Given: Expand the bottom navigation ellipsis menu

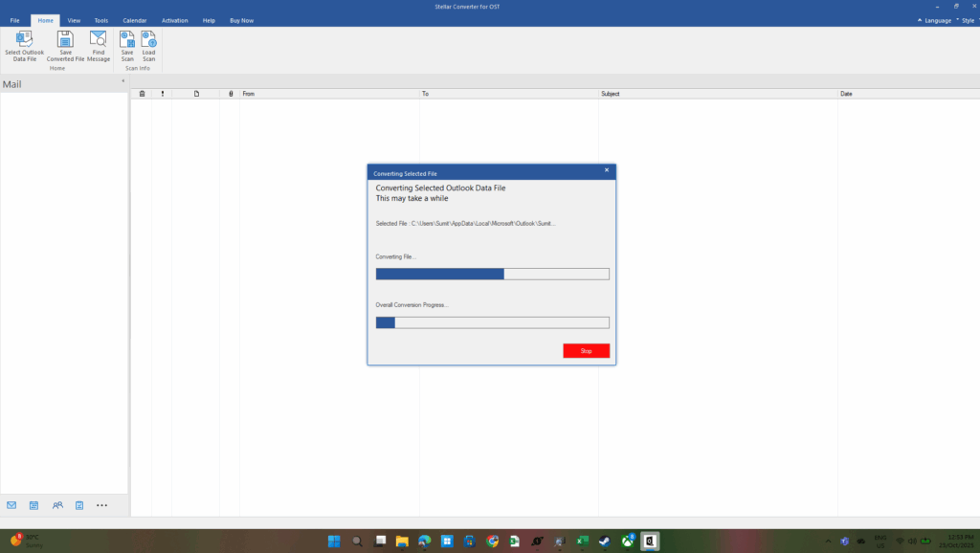Looking at the screenshot, I should [101, 505].
